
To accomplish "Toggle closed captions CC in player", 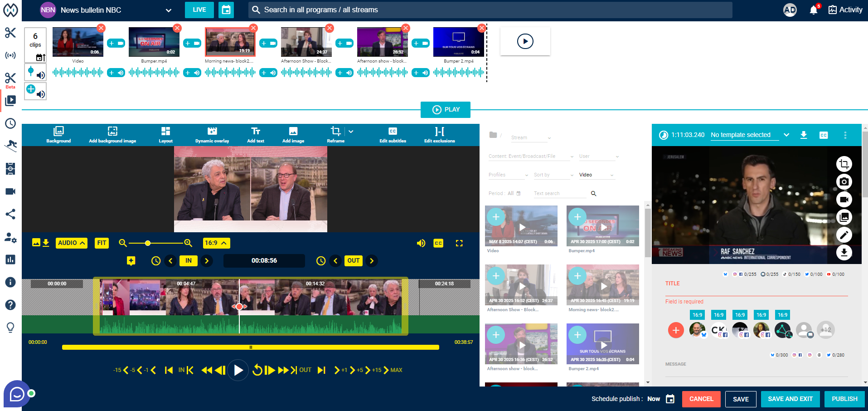I will pos(438,243).
